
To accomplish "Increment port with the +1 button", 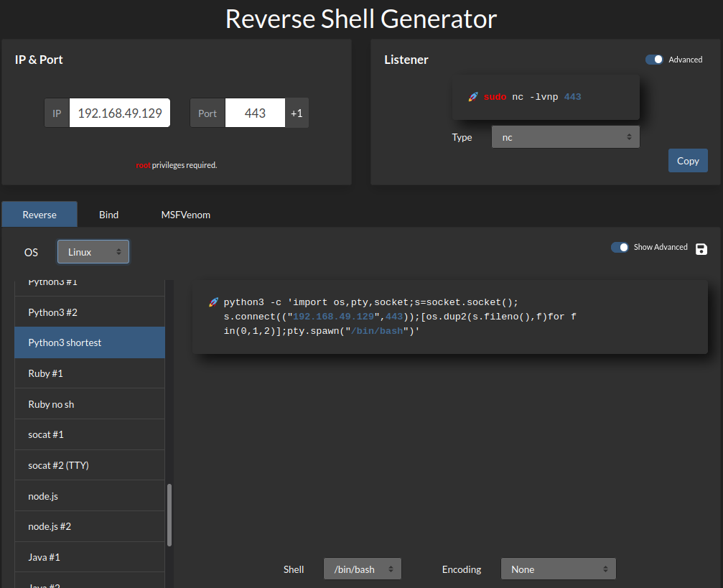I will 297,113.
